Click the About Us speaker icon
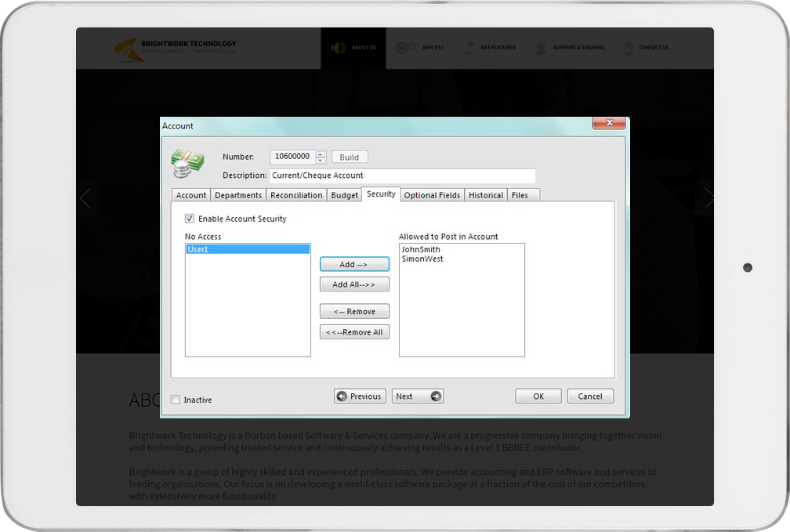The image size is (790, 532). click(338, 48)
